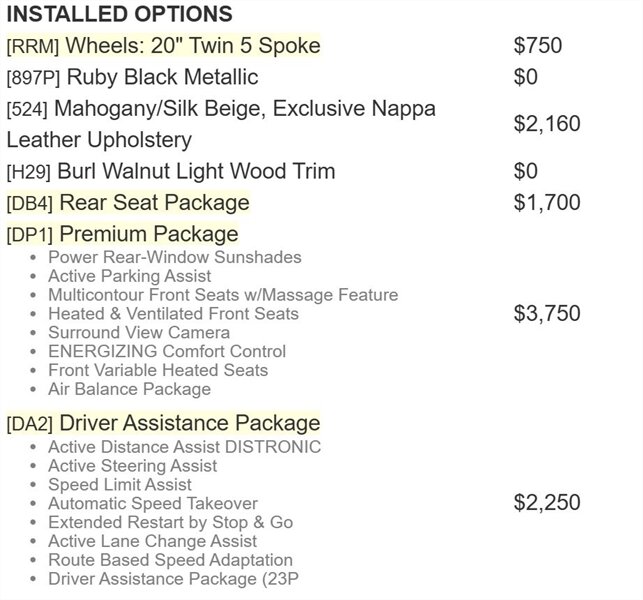Click the $2,250 Driver Assistance price
The height and width of the screenshot is (600, 643).
(546, 503)
